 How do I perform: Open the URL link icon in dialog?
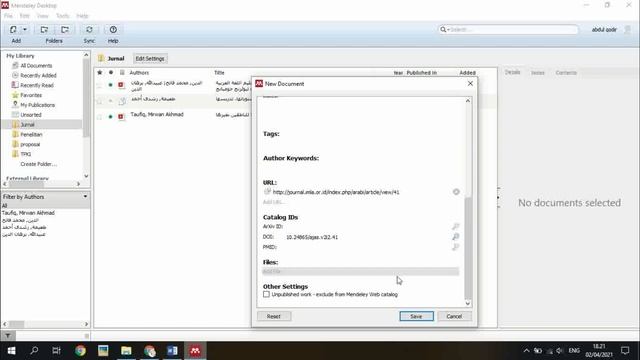267,191
